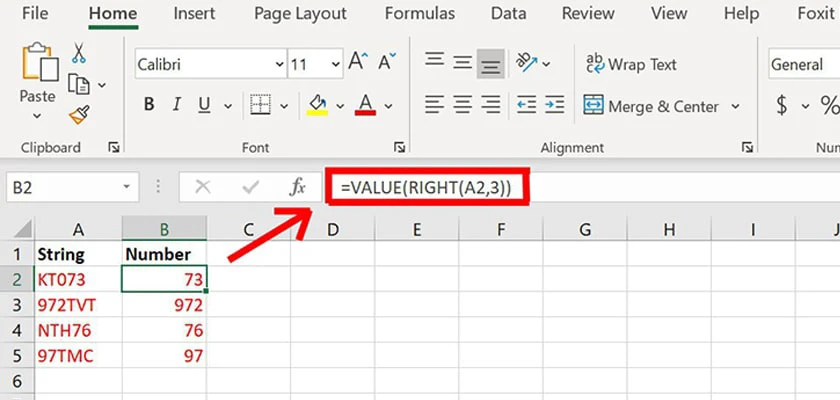This screenshot has width=840, height=400.
Task: Click the Select All corner triangle
Action: (x=22, y=230)
